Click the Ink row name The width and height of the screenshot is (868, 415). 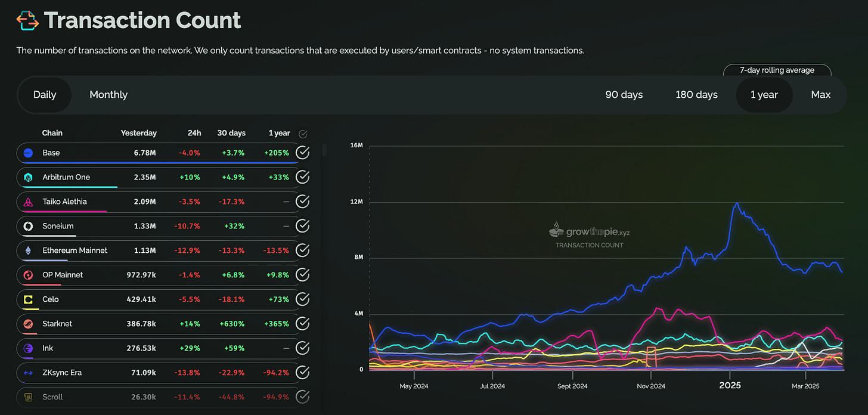point(48,348)
